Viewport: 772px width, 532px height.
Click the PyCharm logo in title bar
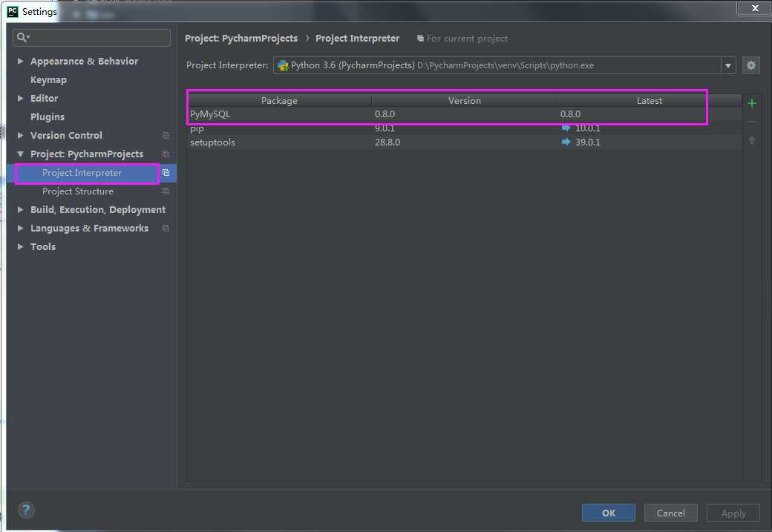13,11
